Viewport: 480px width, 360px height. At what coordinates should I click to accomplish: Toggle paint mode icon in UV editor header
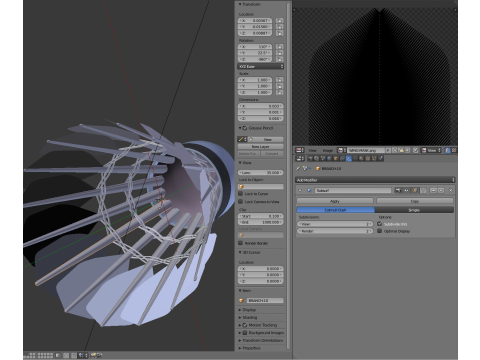point(448,150)
